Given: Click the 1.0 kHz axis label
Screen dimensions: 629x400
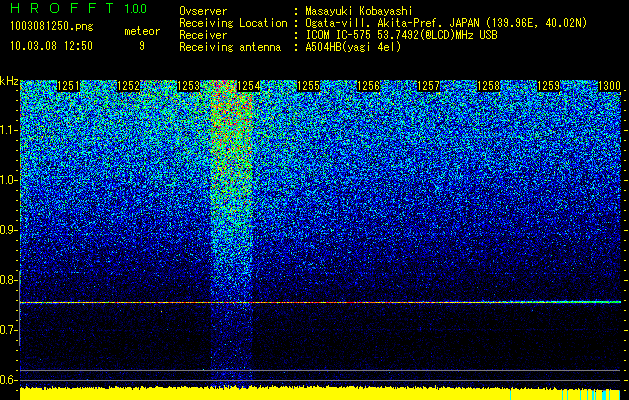Looking at the screenshot, I should [x=9, y=180].
